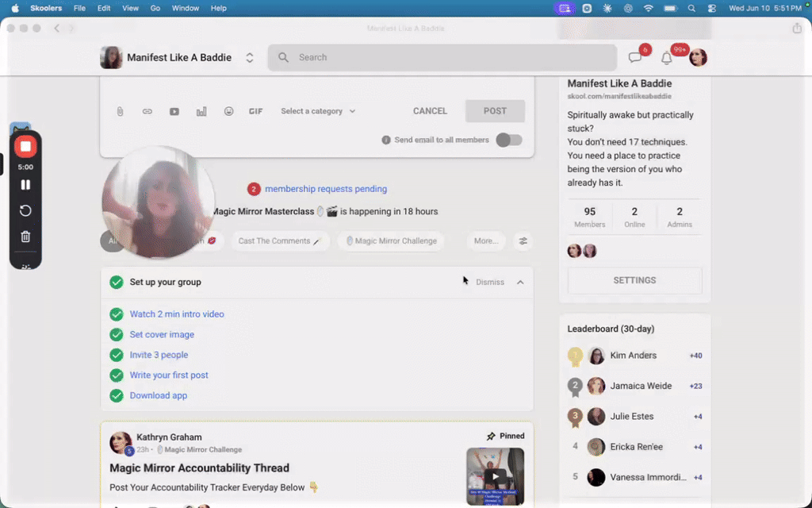The height and width of the screenshot is (508, 812).
Task: Open the Edit menu
Action: (104, 8)
